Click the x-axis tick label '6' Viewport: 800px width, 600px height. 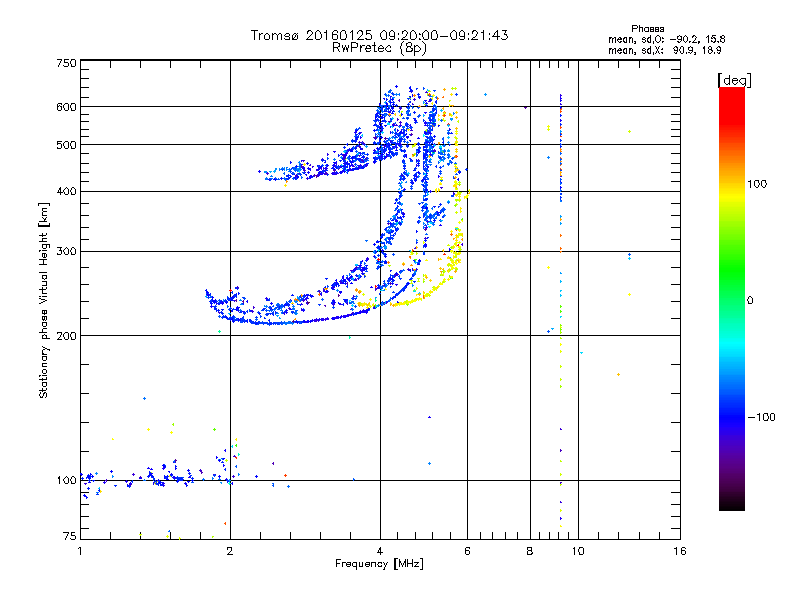(467, 551)
